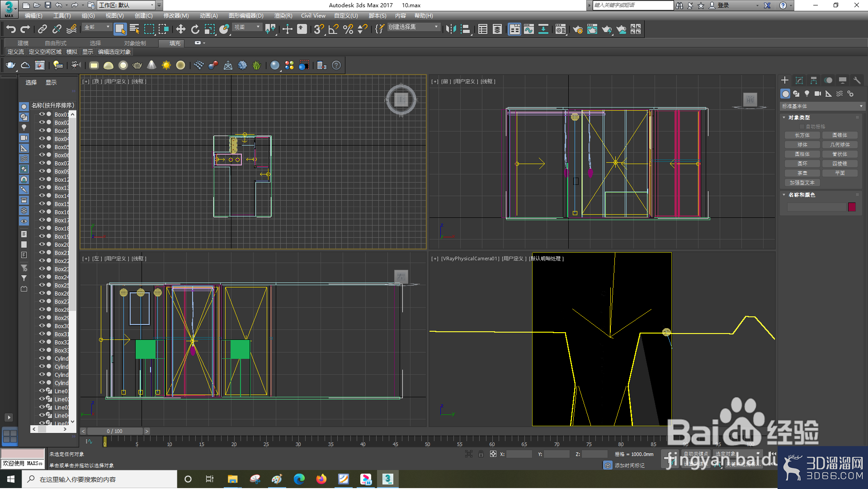Viewport: 868px width, 489px height.
Task: Toggle the 3D Snaps icon
Action: coord(319,29)
